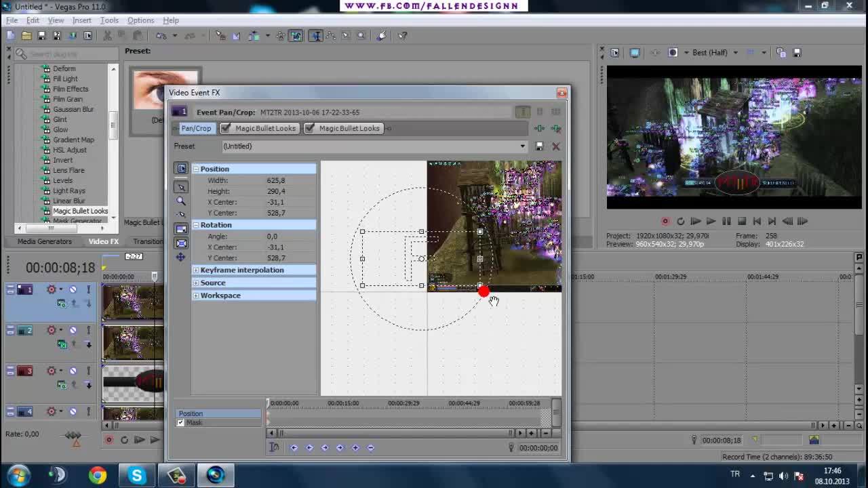Enable the Normal Edit tool in the toolbar
Image resolution: width=868 pixels, height=488 pixels.
[x=316, y=36]
